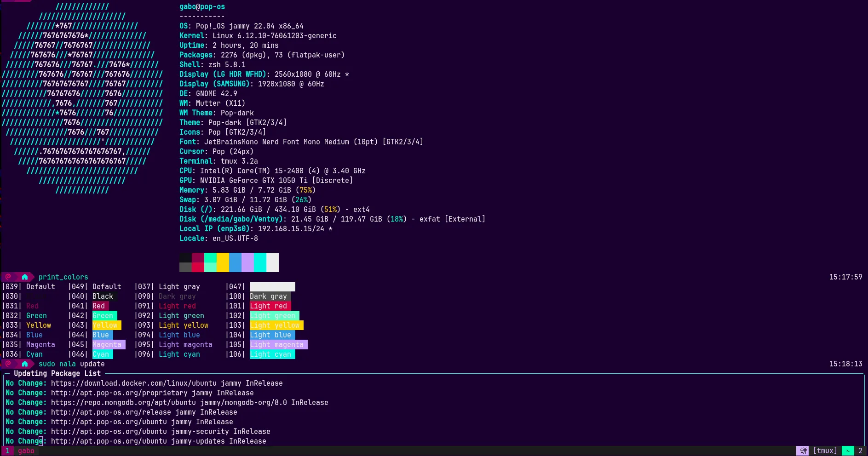Click the home icon before sudo nala update

[x=25, y=364]
